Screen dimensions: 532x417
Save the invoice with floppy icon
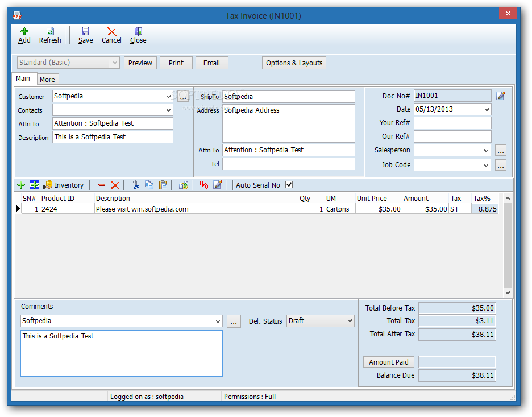(x=85, y=32)
